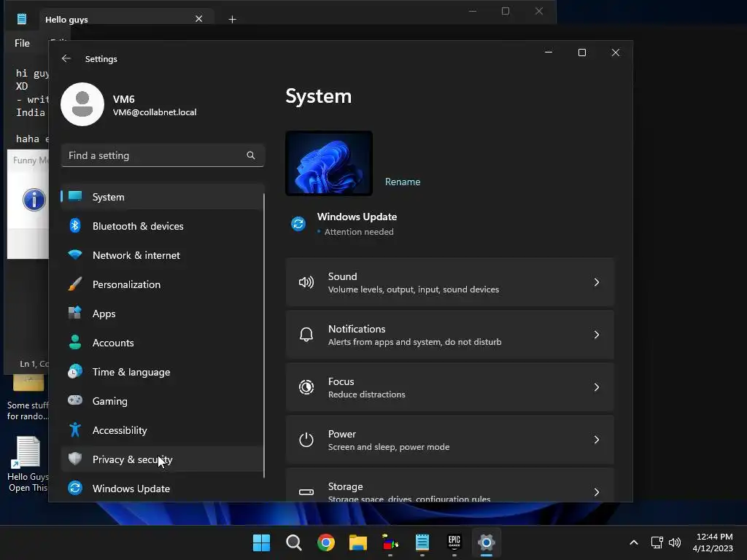Screen dimensions: 747x560
Task: Expand Sound with its chevron arrow
Action: (597, 282)
